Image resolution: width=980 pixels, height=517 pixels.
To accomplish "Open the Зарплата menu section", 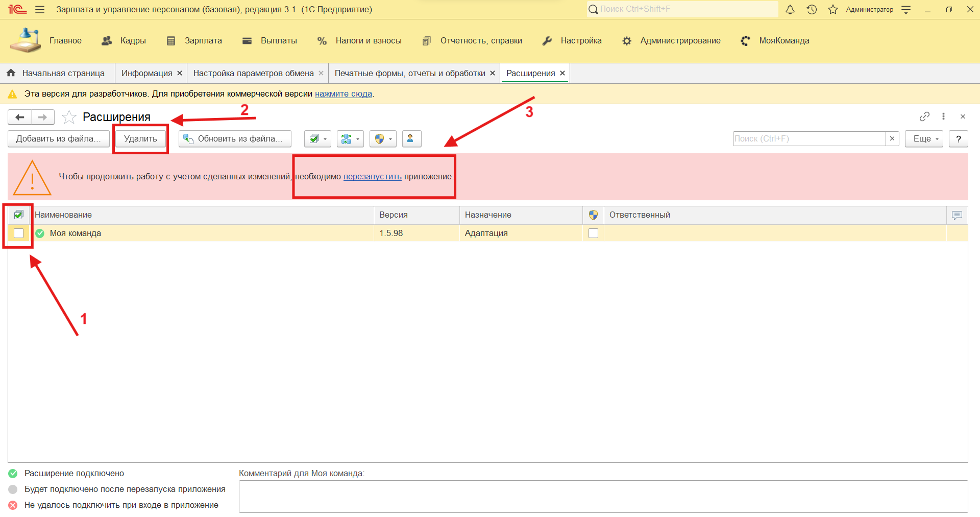I will point(203,41).
